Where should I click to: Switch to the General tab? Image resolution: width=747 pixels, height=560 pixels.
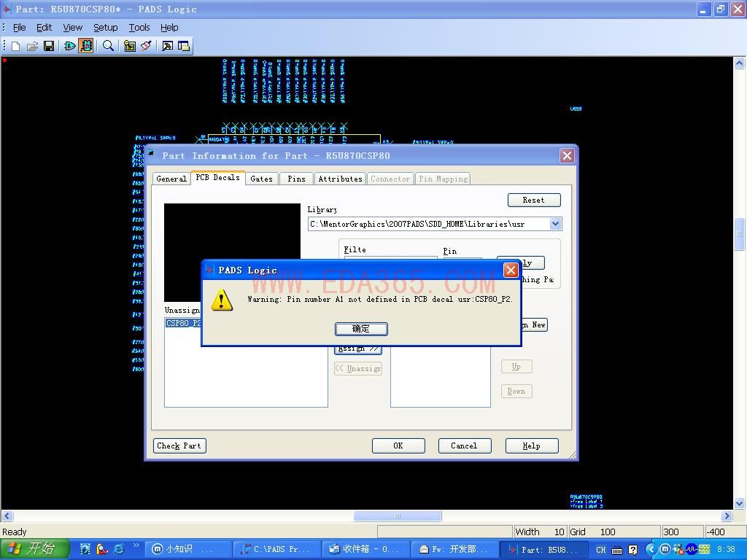click(x=171, y=179)
